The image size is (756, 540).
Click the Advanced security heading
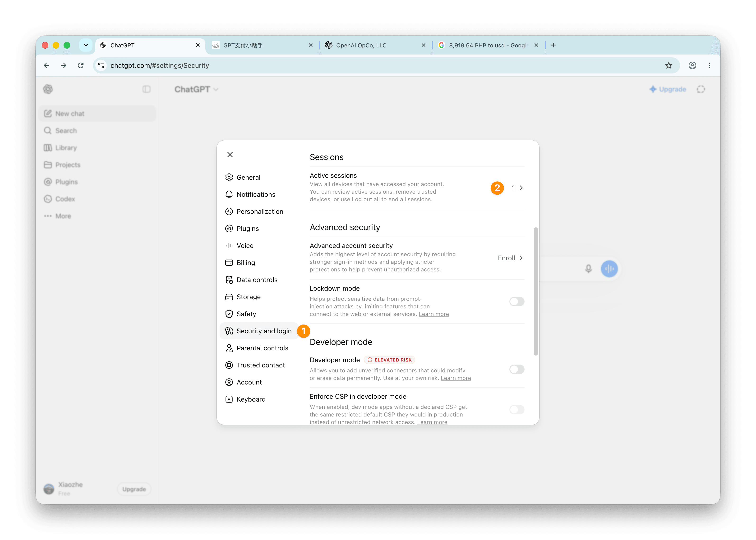point(345,227)
